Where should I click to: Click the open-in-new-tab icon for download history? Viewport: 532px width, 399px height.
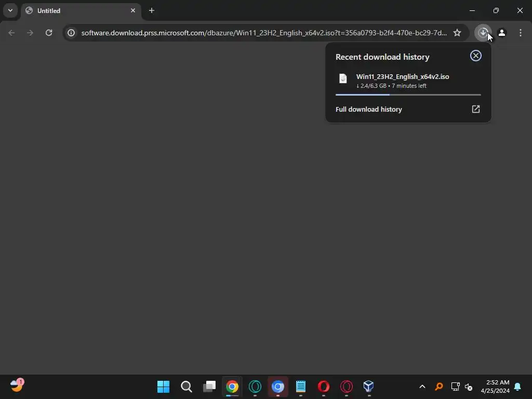[476, 109]
